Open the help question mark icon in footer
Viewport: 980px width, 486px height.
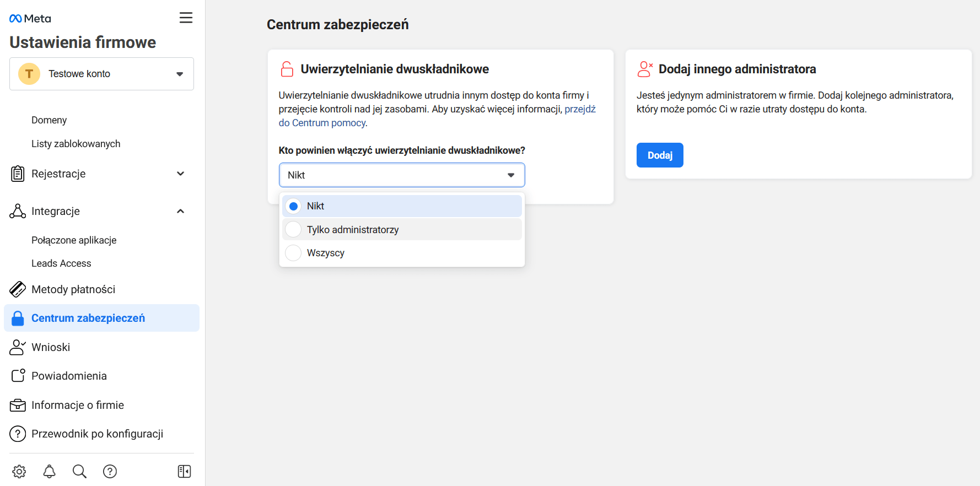pos(110,472)
